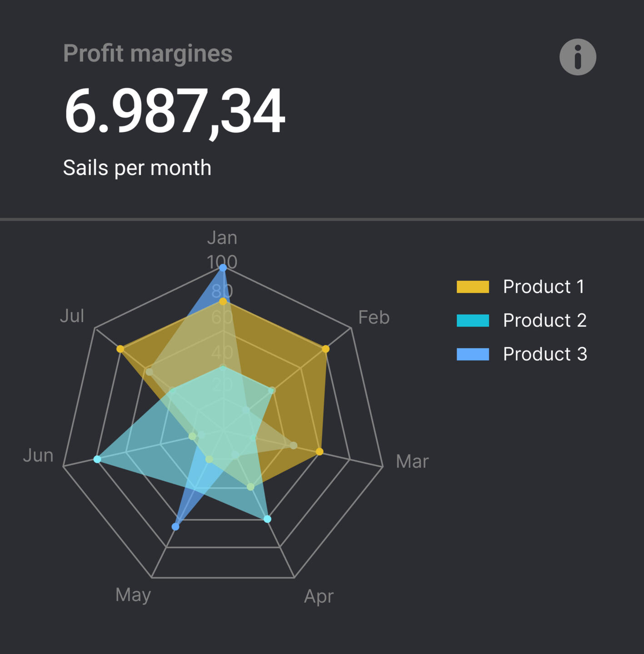The height and width of the screenshot is (654, 644).
Task: Select the Mar axis label
Action: pyautogui.click(x=412, y=461)
